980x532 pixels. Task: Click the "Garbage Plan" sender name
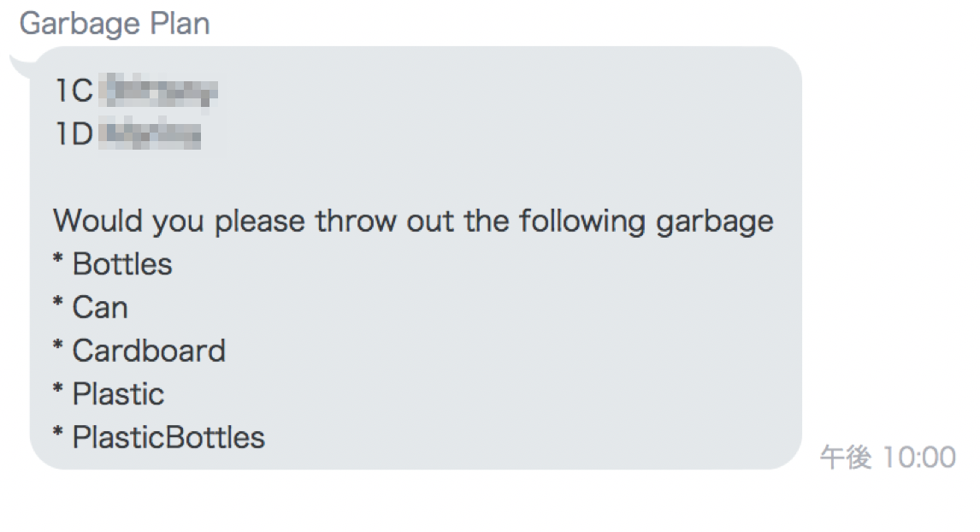tap(115, 24)
